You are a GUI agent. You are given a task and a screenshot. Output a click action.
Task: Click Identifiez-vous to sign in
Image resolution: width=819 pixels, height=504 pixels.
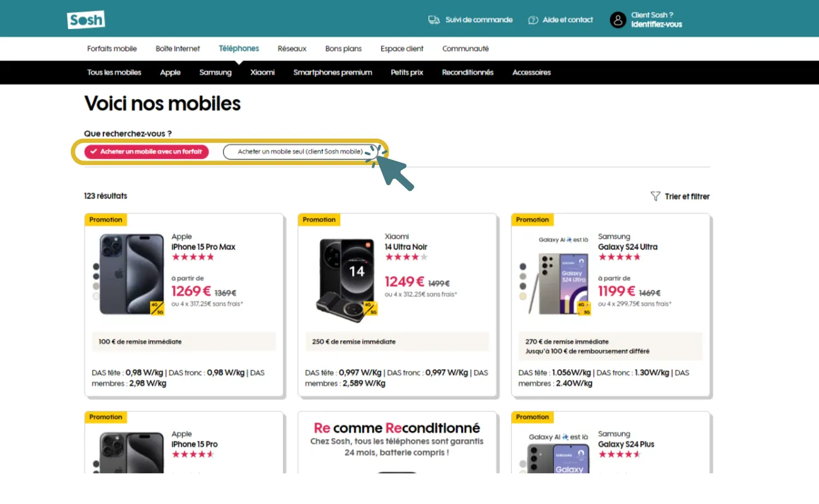pyautogui.click(x=656, y=25)
